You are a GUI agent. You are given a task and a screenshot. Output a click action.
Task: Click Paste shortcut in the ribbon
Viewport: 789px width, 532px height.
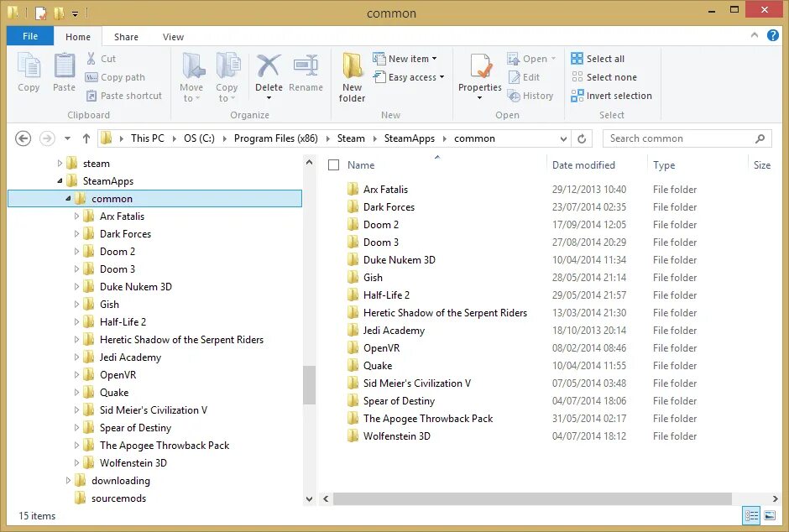point(123,96)
